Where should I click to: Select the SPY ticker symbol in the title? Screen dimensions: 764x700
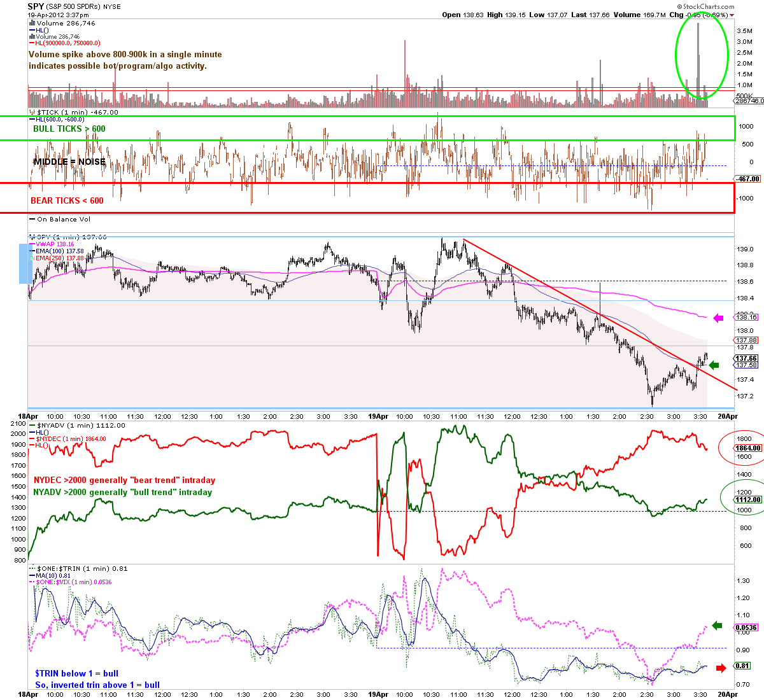[x=36, y=6]
